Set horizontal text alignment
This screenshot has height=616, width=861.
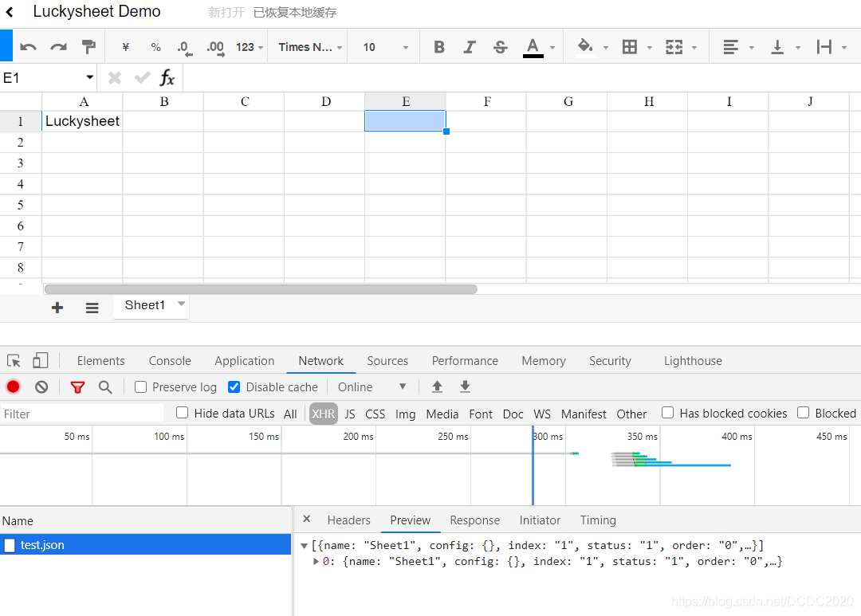tap(730, 47)
